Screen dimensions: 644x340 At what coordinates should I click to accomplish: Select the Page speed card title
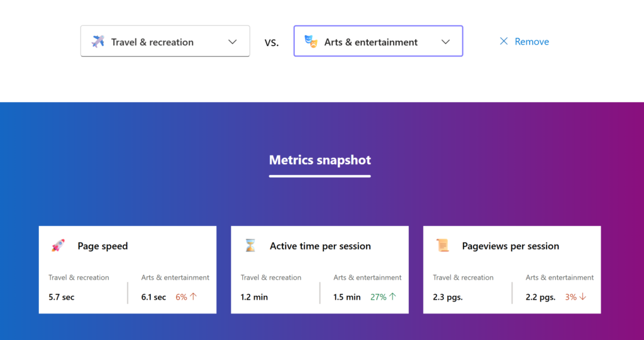tap(103, 246)
